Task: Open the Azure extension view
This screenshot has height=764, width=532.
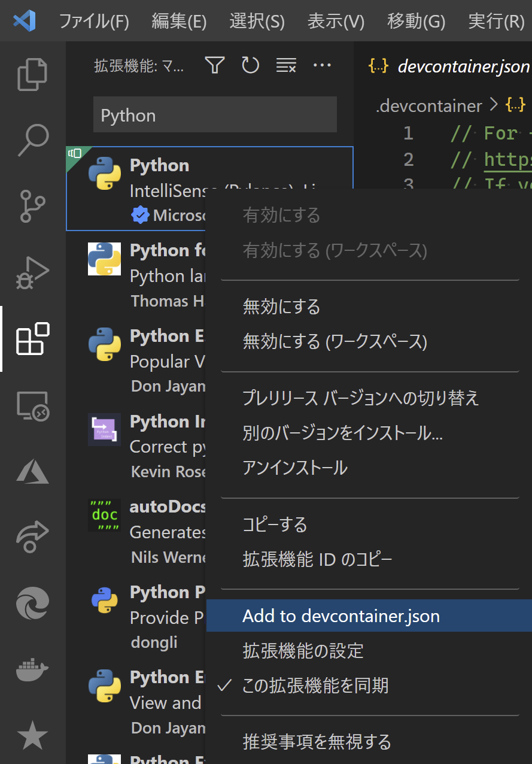Action: coord(32,472)
